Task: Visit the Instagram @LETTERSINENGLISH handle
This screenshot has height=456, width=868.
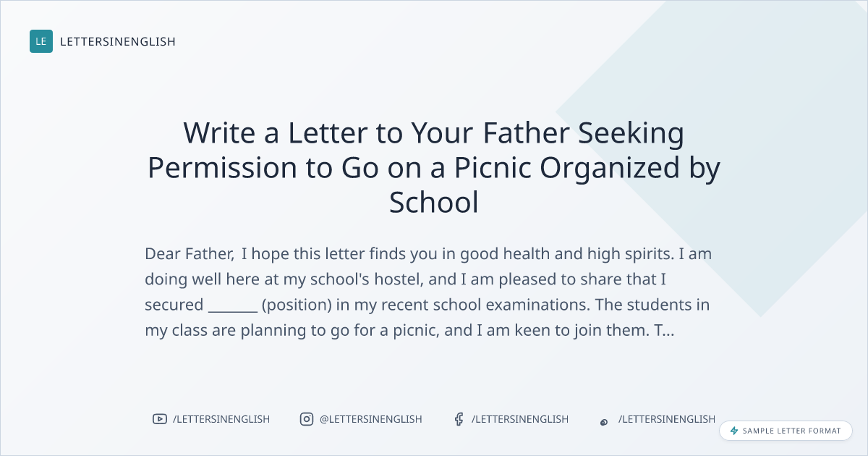Action: coord(371,419)
